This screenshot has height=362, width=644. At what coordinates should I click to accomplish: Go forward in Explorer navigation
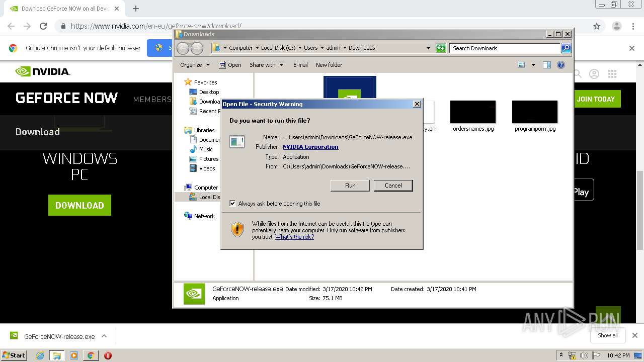point(197,48)
